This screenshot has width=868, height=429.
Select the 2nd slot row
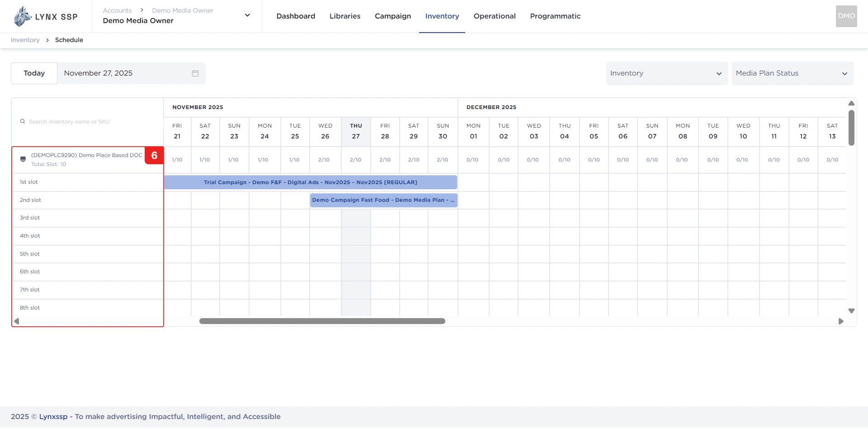click(87, 200)
